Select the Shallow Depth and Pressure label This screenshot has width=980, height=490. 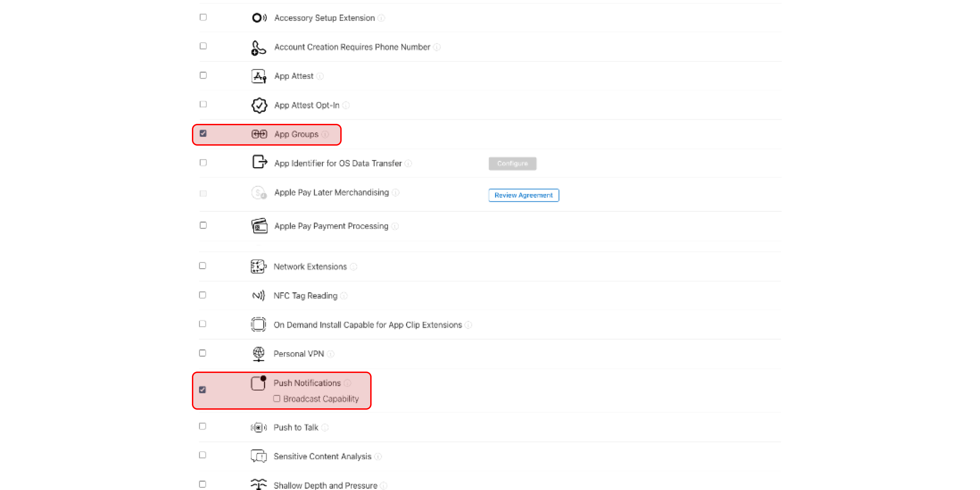[x=325, y=485]
